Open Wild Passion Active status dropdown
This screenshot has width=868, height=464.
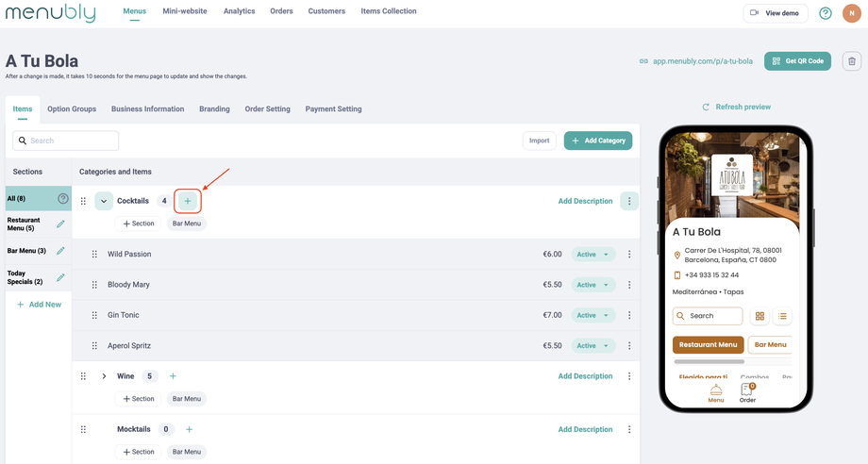[593, 255]
